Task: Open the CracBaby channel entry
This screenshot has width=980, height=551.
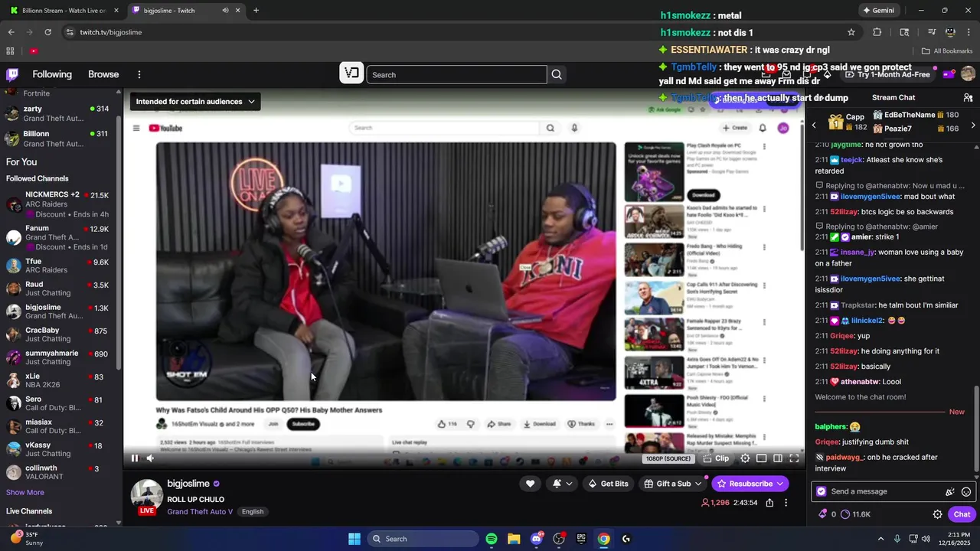Action: [x=58, y=334]
